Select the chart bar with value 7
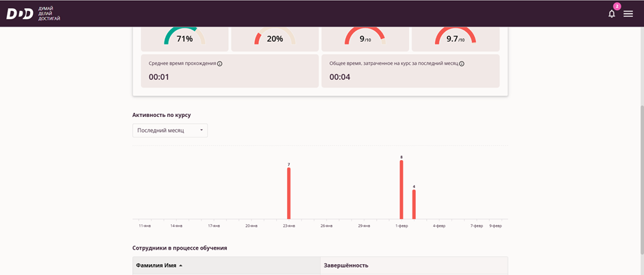644x275 pixels. [x=289, y=193]
